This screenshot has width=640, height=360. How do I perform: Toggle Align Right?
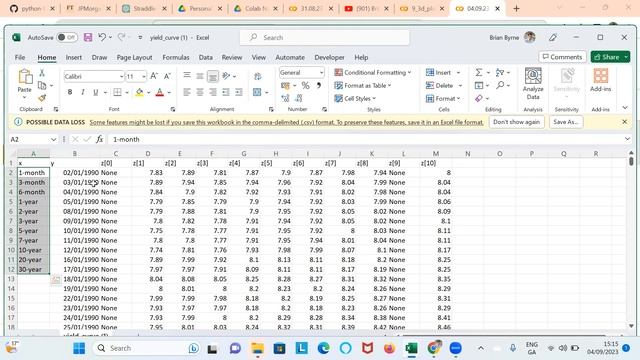tap(213, 92)
